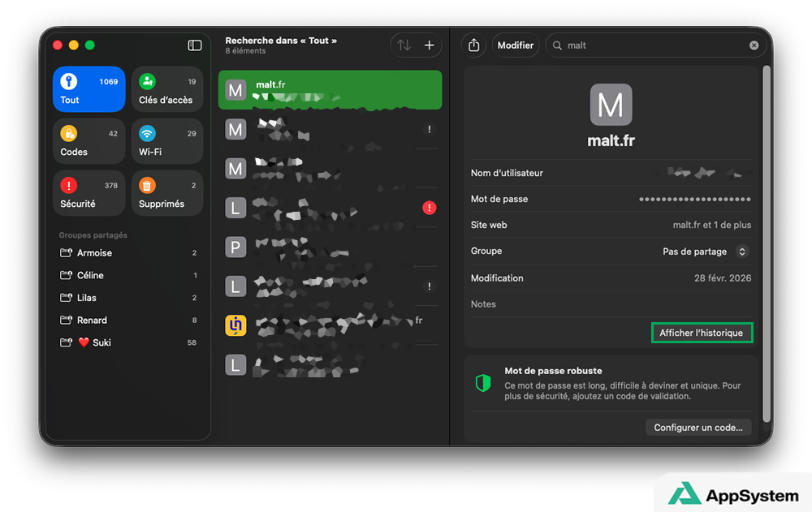View the Supprimés deleted items
The image size is (812, 512).
pos(167,193)
